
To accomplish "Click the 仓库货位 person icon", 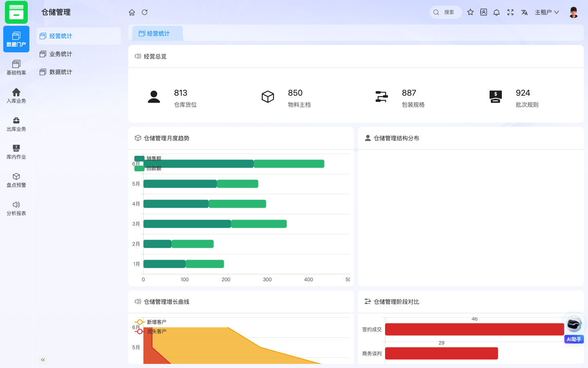I will pyautogui.click(x=154, y=97).
